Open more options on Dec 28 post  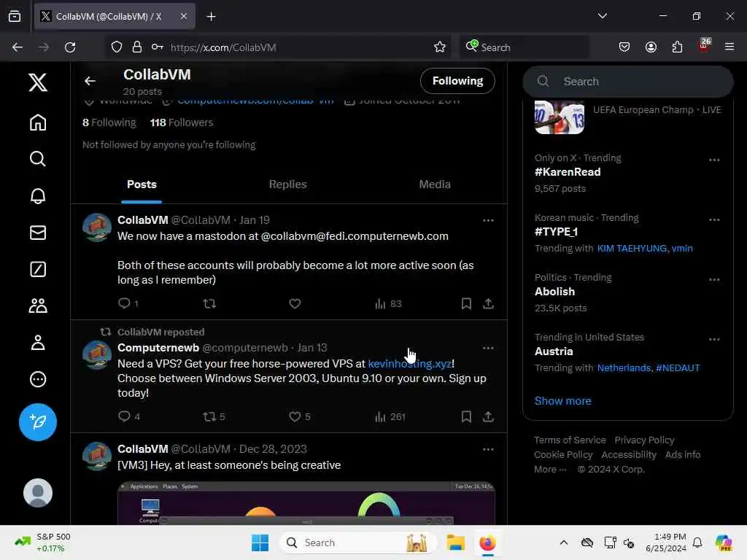click(x=488, y=449)
